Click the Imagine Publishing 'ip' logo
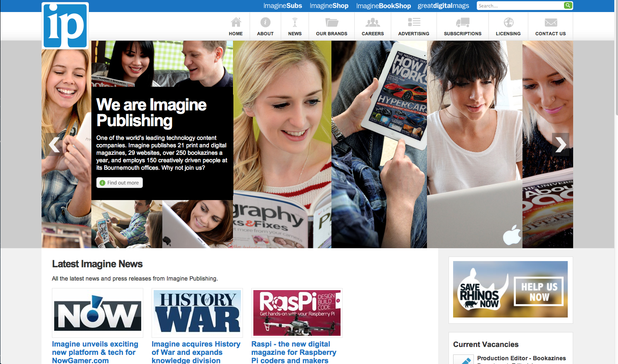The width and height of the screenshot is (618, 364). point(65,25)
